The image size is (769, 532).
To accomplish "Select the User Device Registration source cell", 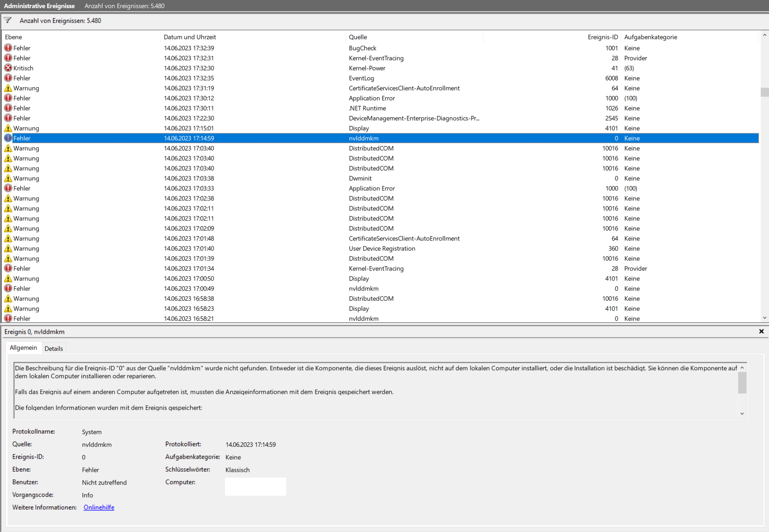I will pyautogui.click(x=382, y=248).
